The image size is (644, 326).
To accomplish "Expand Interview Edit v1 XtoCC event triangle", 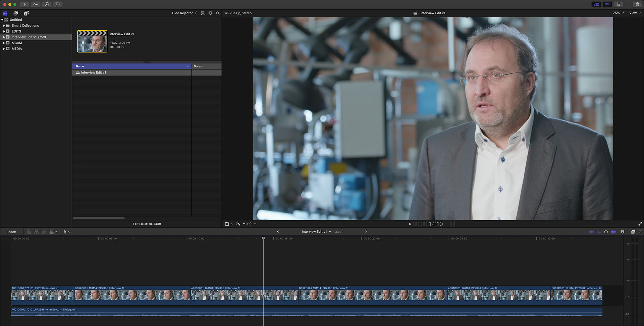I will tap(4, 37).
